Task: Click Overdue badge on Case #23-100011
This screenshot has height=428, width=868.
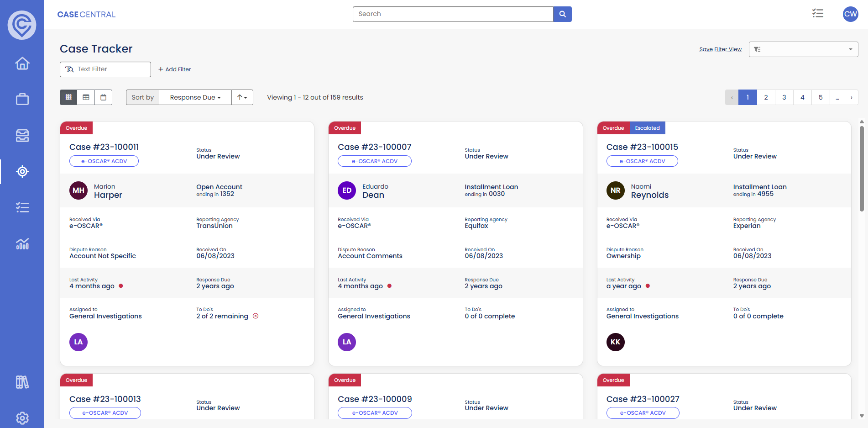Action: pyautogui.click(x=76, y=128)
